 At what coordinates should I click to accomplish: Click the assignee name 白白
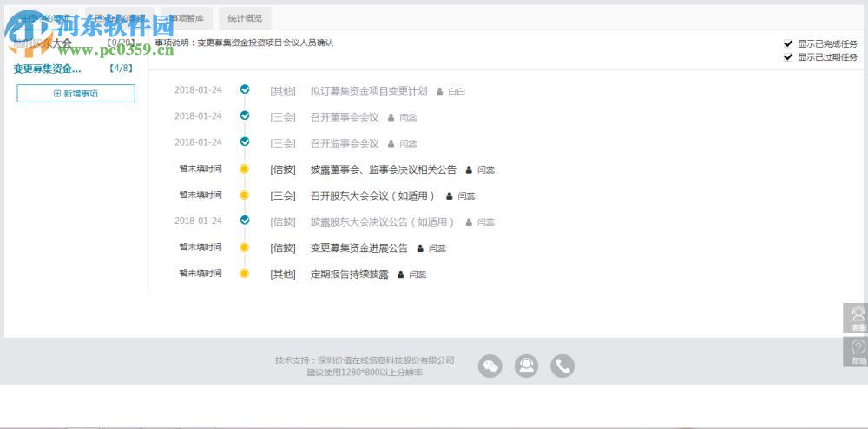457,91
